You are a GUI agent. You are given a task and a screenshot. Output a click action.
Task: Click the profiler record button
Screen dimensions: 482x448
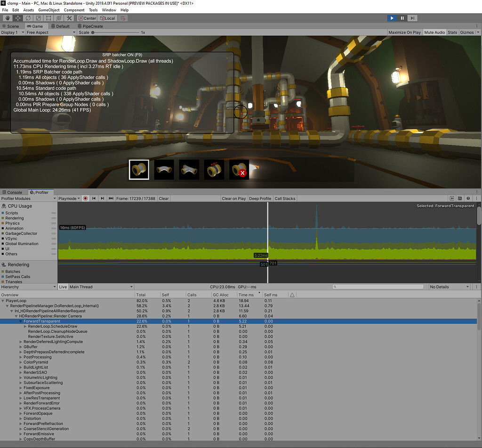[x=85, y=198]
